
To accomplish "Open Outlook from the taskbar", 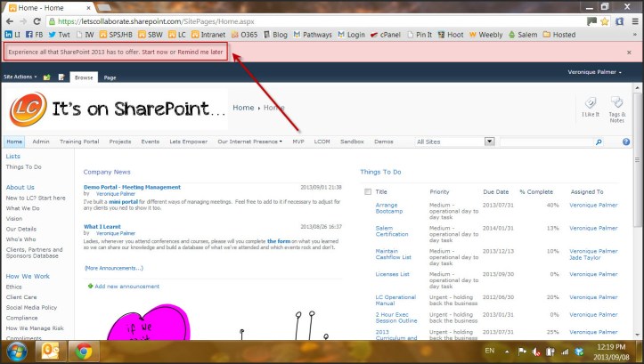I will [x=50, y=351].
